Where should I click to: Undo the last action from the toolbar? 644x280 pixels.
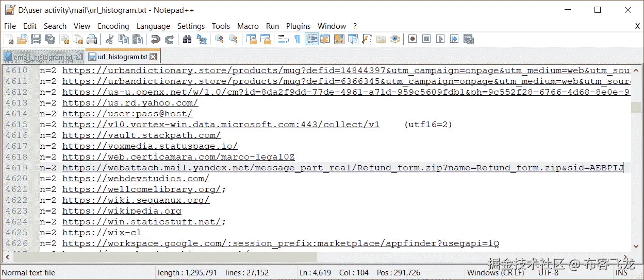tap(155, 39)
